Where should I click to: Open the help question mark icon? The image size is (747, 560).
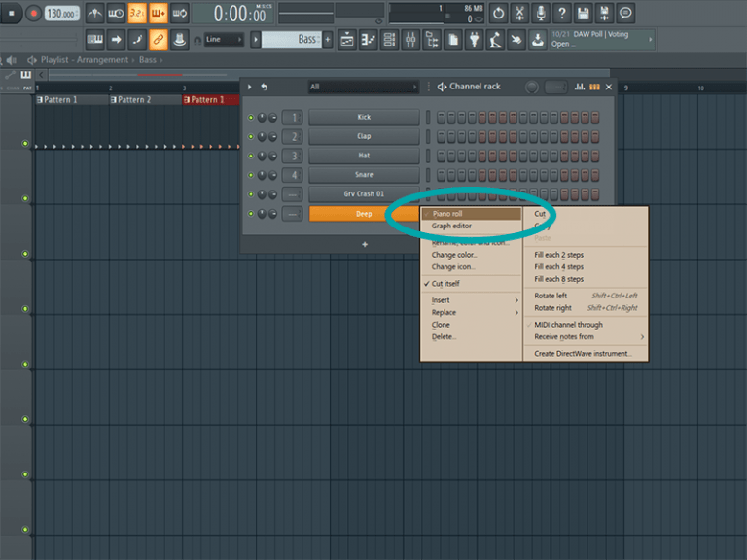click(562, 13)
